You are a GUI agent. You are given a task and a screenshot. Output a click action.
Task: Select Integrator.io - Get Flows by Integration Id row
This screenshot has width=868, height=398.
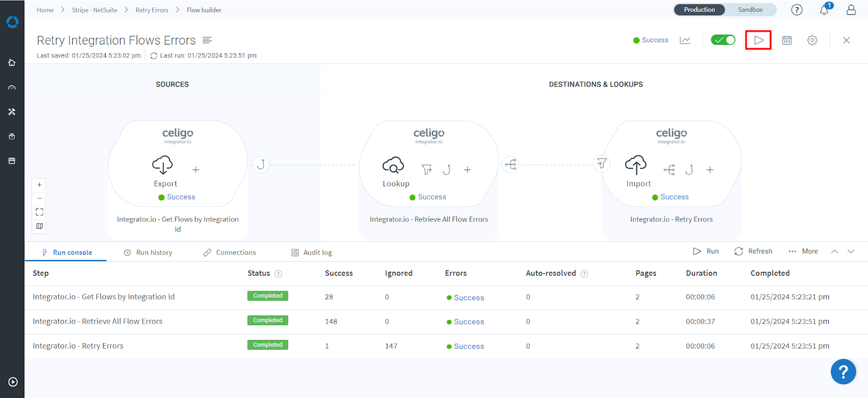click(x=446, y=298)
